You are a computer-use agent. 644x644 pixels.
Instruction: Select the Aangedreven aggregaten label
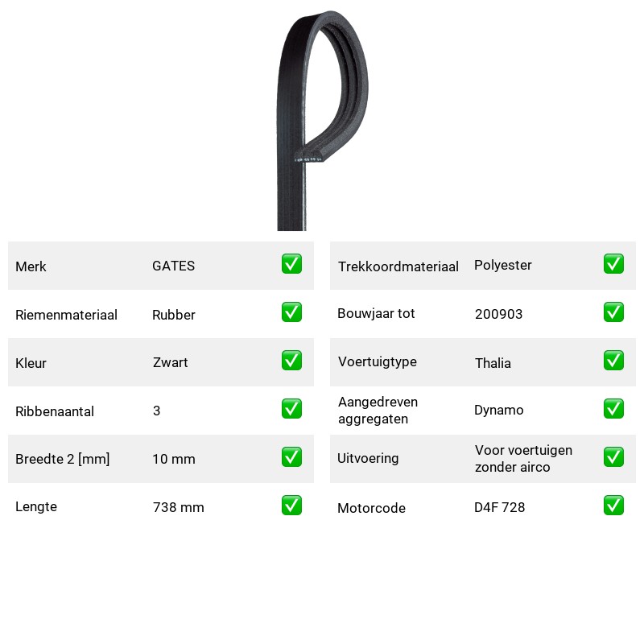click(378, 411)
